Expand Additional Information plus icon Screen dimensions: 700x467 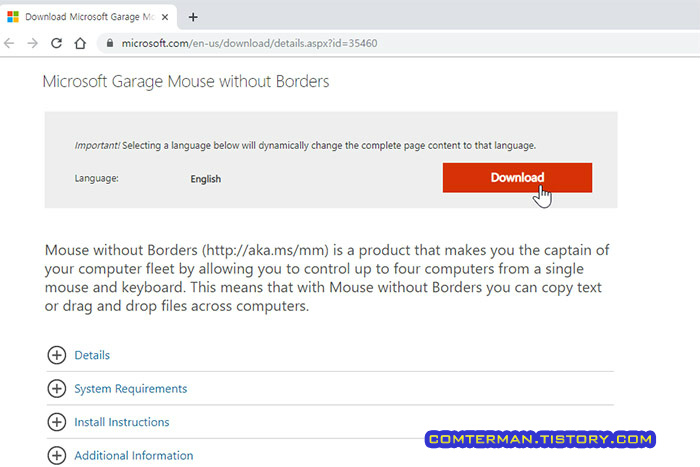57,455
